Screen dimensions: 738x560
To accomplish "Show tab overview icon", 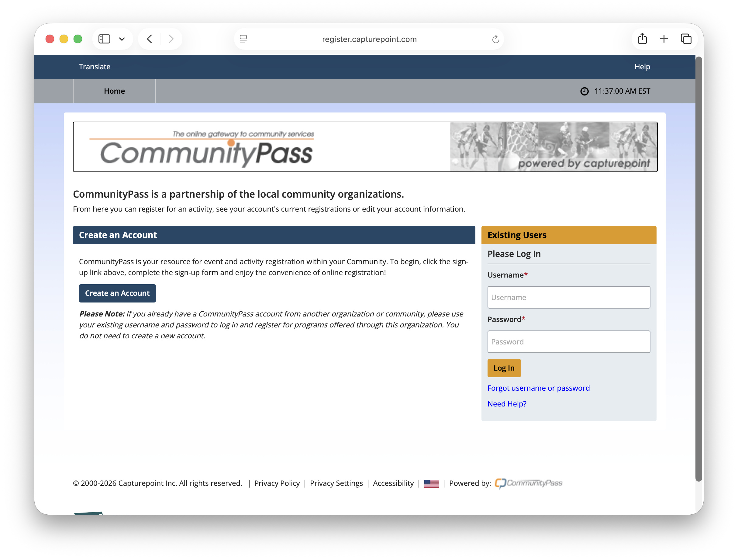I will point(686,39).
